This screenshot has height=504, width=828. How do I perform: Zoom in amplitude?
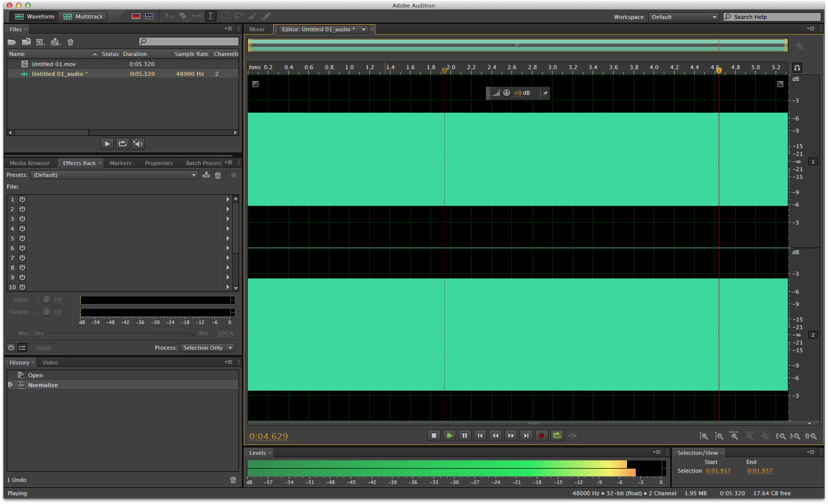704,436
